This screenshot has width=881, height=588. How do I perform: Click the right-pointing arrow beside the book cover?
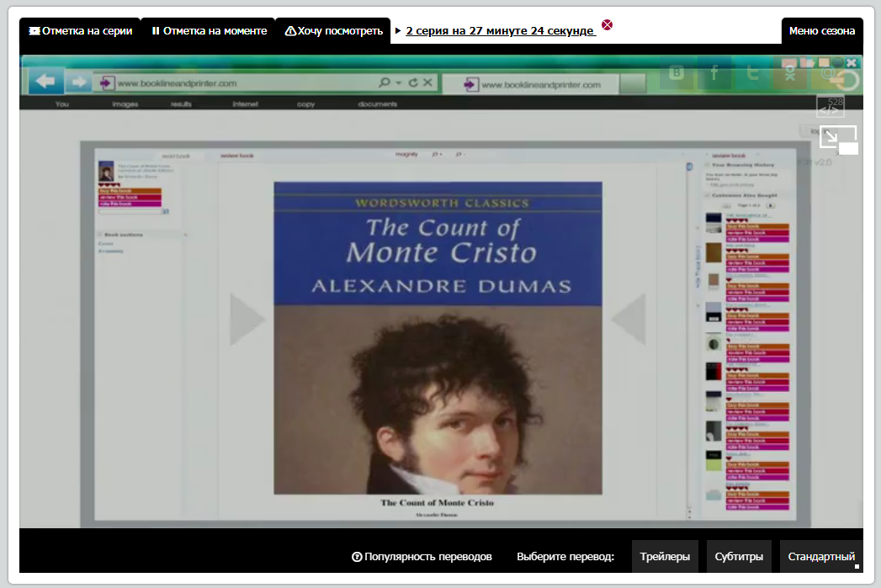coord(247,319)
